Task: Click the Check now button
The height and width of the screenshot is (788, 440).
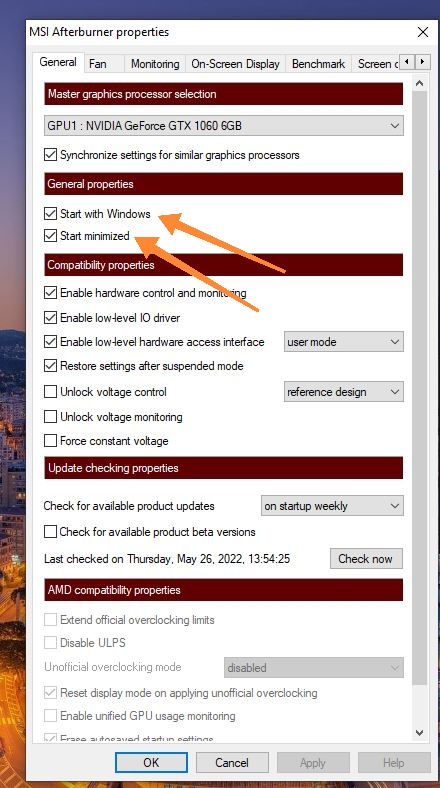Action: [x=366, y=558]
